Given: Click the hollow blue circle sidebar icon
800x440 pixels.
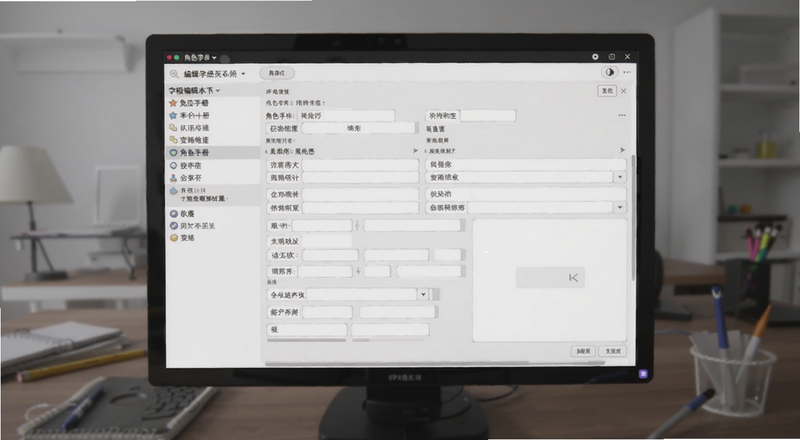Looking at the screenshot, I should [x=173, y=165].
